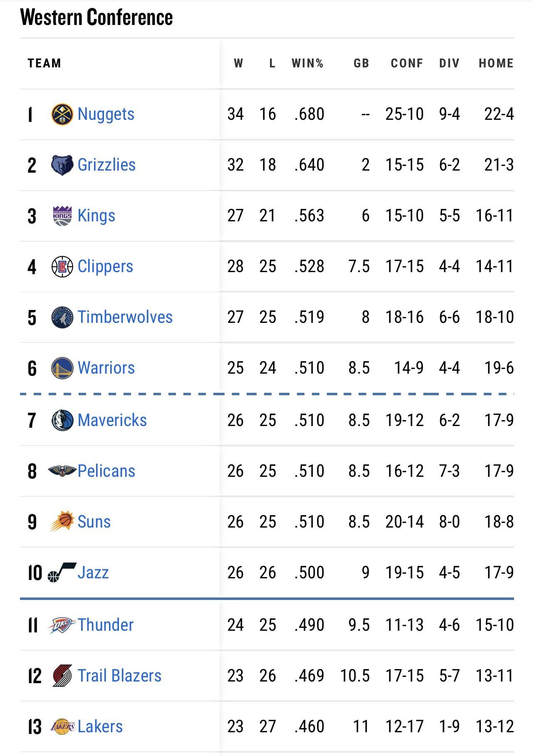Sort by the HOME column header

click(496, 63)
